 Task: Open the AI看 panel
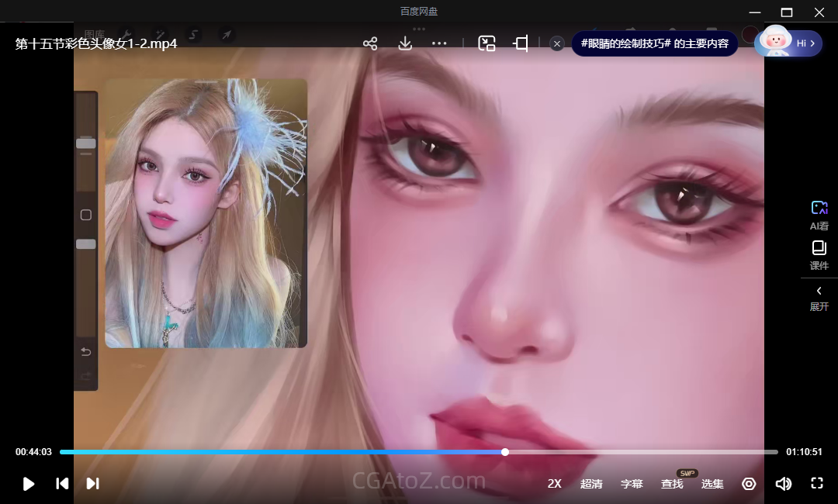(819, 215)
